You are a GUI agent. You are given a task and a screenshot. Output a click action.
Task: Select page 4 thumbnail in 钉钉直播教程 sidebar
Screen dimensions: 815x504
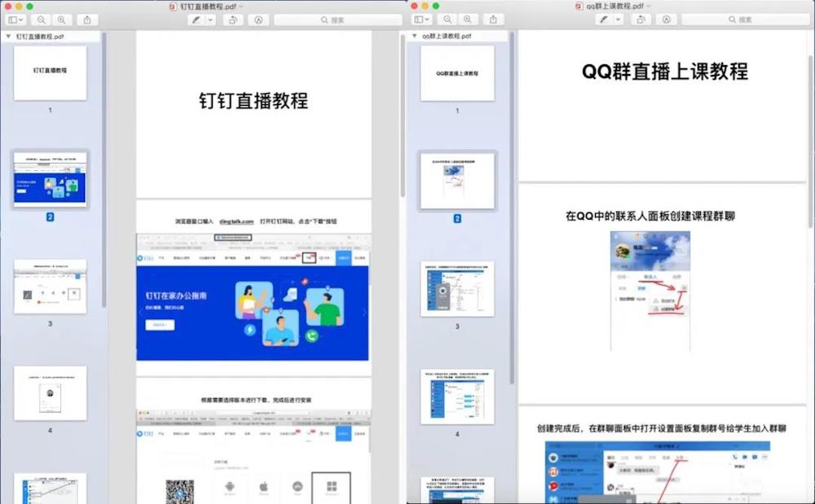click(50, 393)
